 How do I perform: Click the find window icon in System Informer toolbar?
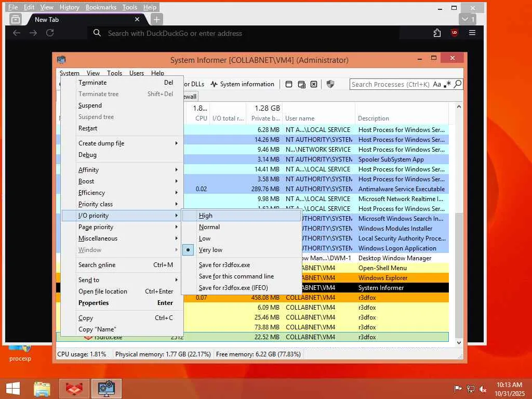point(289,84)
